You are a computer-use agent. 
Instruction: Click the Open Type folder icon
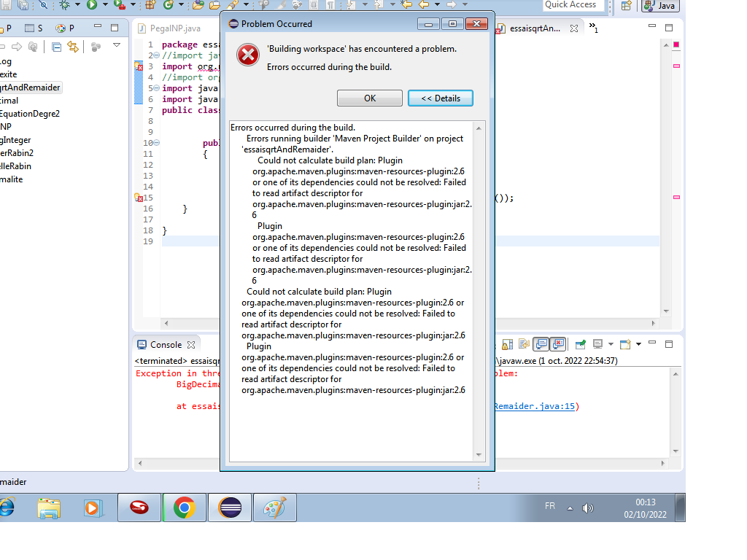tap(198, 5)
